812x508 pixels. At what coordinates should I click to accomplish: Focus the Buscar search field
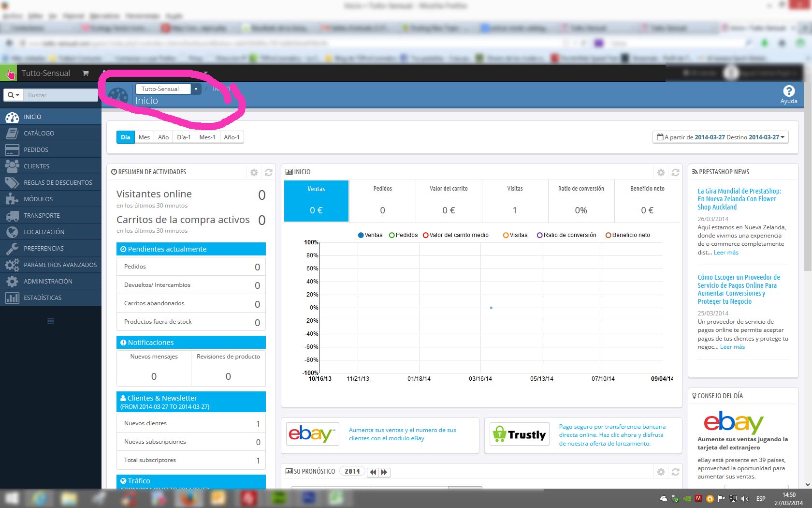[x=60, y=95]
